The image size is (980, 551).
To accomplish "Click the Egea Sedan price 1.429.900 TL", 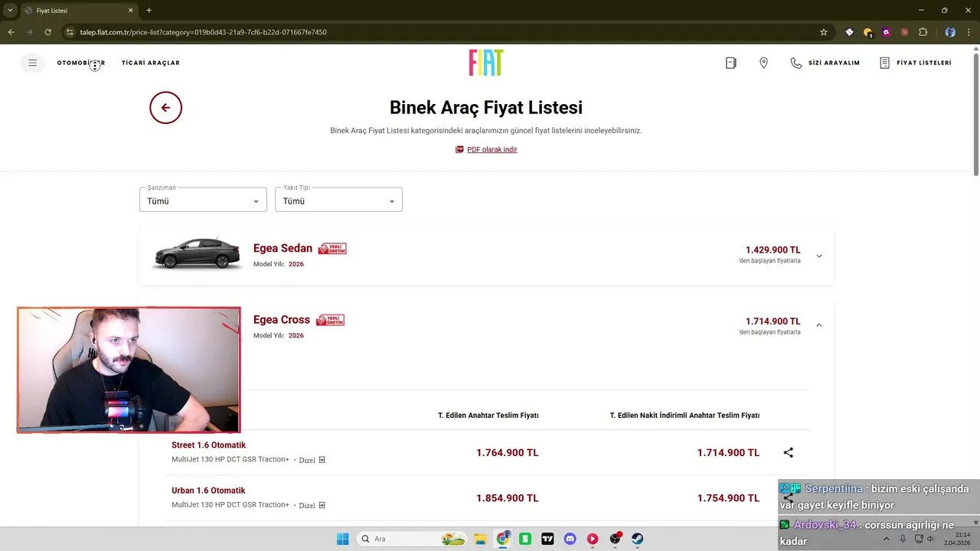I will [x=773, y=250].
